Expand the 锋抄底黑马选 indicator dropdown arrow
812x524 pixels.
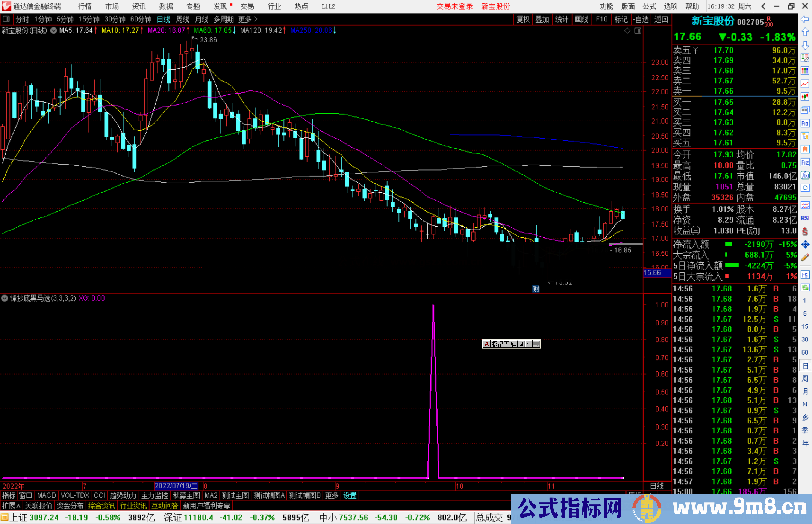point(5,298)
